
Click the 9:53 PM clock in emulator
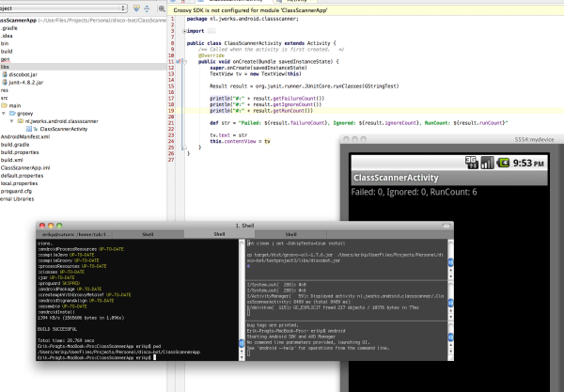pyautogui.click(x=528, y=164)
